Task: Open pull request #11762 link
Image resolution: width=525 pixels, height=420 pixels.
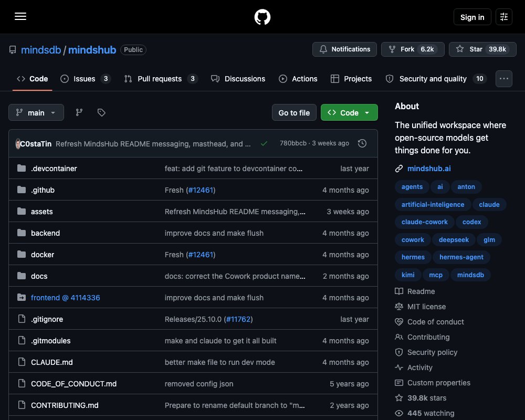Action: 238,319
